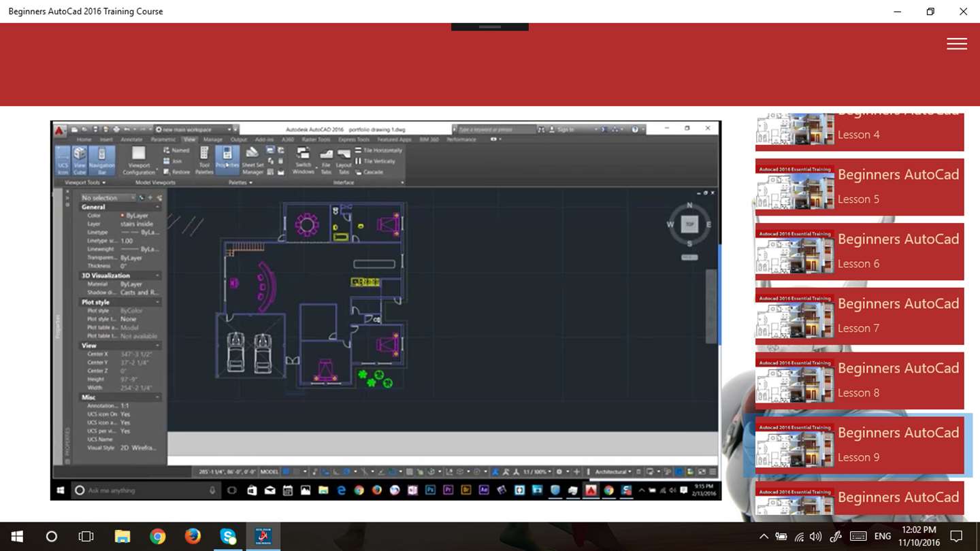This screenshot has width=980, height=551.
Task: Click Ask me anything search in video taskbar
Action: click(x=146, y=490)
